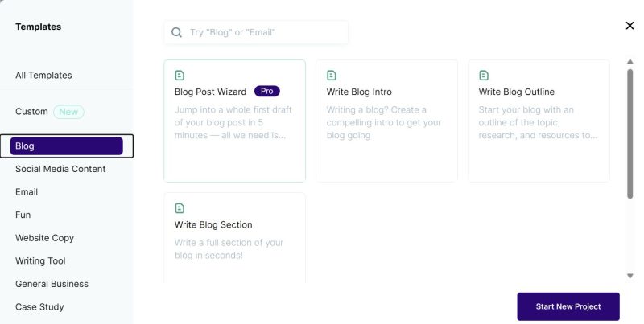
Task: Click the document icon on Write Blog Outline card
Action: click(x=484, y=76)
